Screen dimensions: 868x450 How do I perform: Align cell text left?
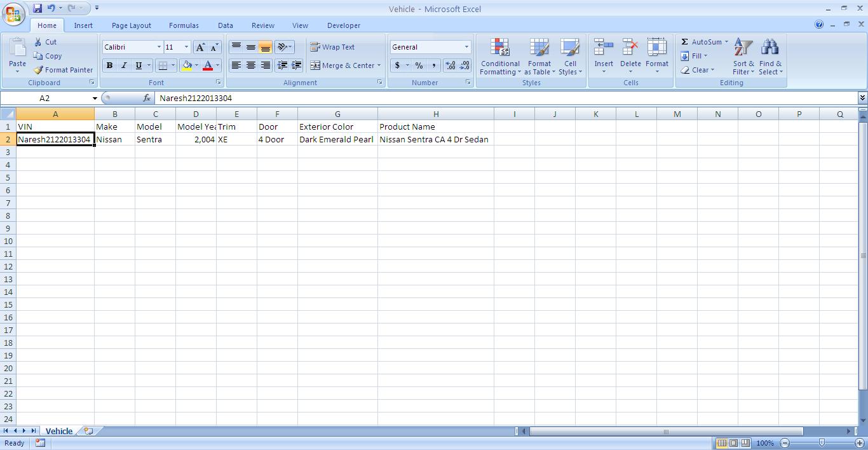[236, 65]
